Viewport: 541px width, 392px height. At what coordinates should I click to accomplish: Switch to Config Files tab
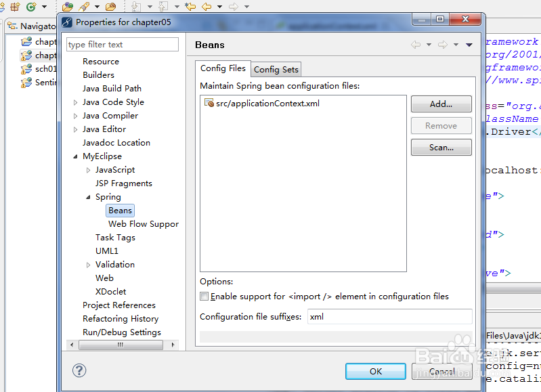point(223,68)
